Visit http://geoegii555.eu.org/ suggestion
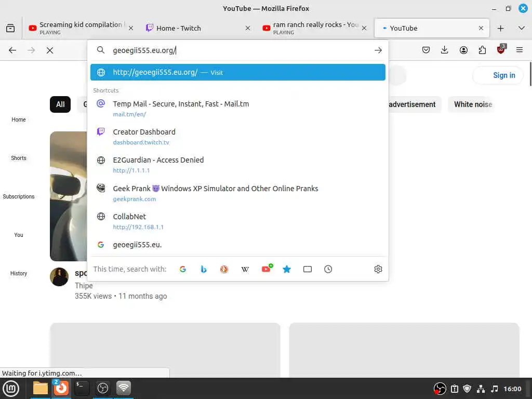 click(x=238, y=72)
